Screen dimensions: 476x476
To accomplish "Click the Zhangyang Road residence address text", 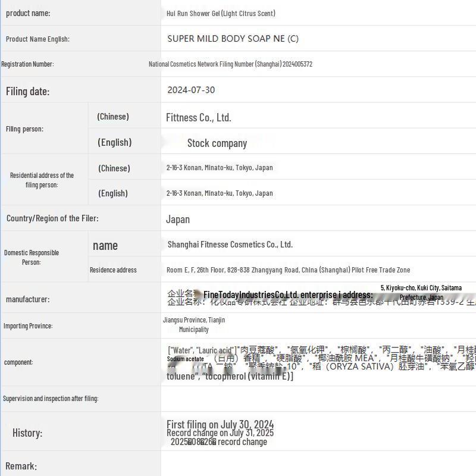I will (x=288, y=270).
